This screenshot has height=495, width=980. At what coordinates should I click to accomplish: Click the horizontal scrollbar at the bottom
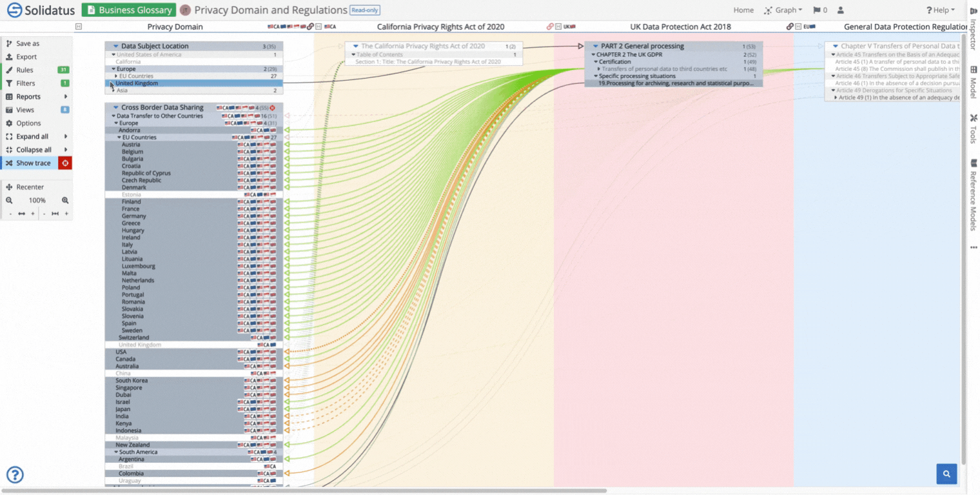[x=306, y=491]
